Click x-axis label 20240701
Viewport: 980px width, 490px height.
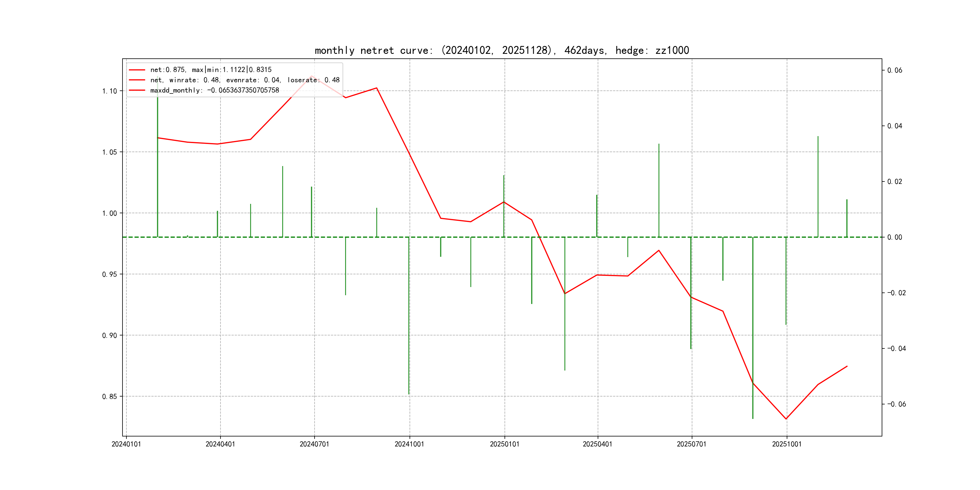(314, 444)
